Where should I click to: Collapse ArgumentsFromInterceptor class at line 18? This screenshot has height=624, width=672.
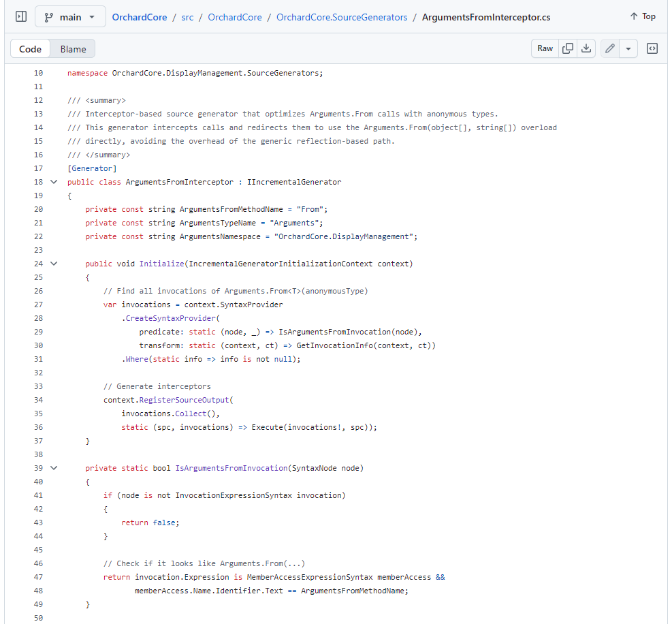[x=54, y=182]
